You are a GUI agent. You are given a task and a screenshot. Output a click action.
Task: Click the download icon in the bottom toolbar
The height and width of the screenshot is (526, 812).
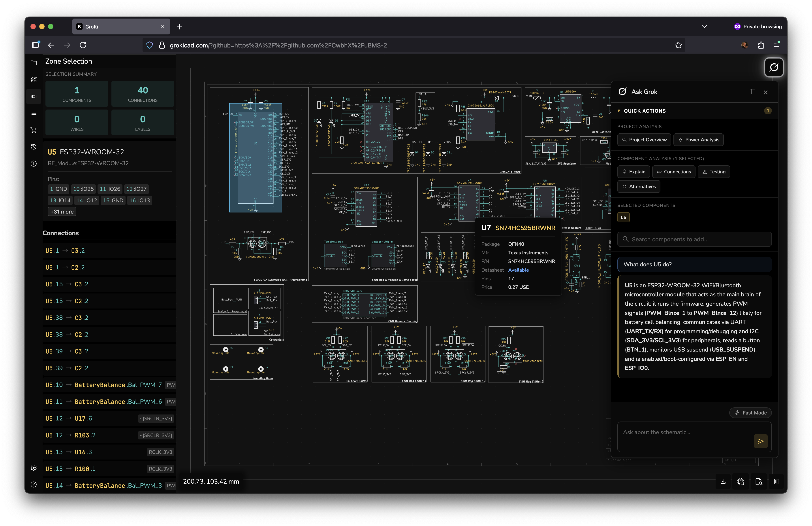[x=723, y=481]
